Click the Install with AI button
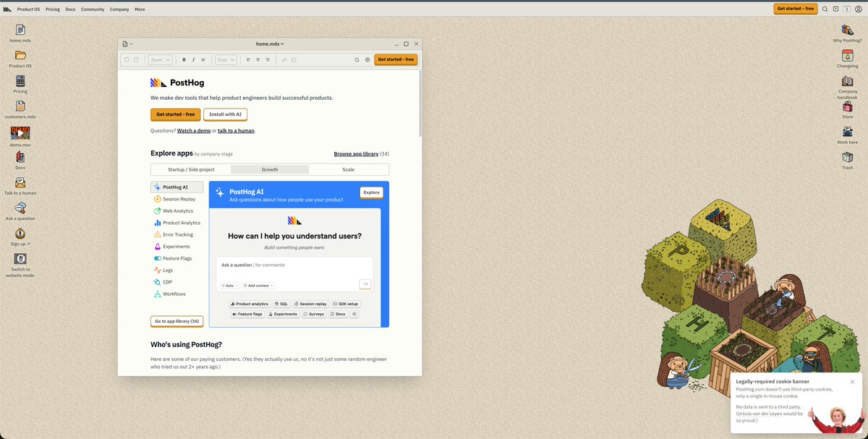The height and width of the screenshot is (439, 868). 226,114
